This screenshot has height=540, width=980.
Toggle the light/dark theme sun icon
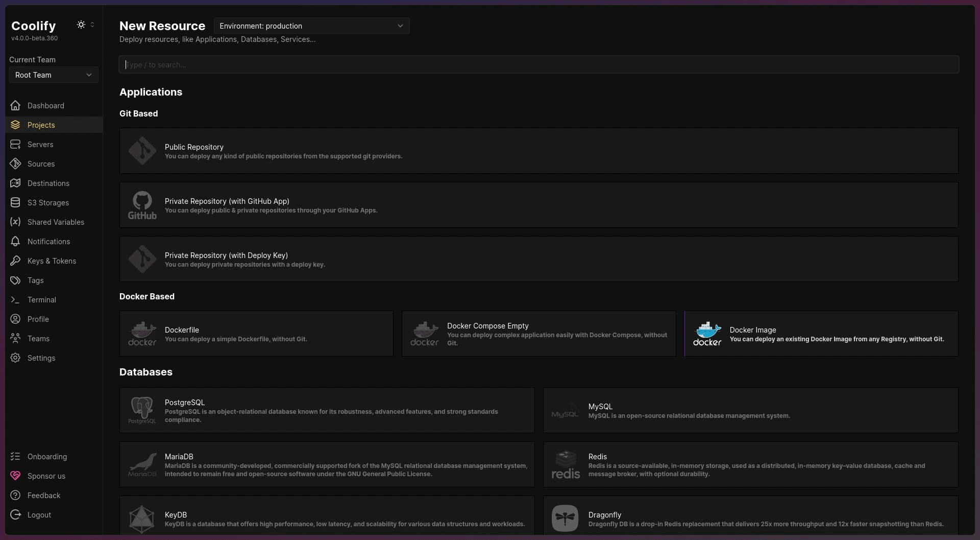81,25
